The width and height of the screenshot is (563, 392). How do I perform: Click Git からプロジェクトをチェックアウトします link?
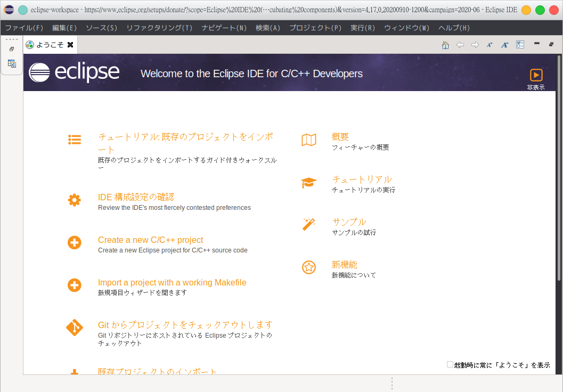tap(185, 325)
